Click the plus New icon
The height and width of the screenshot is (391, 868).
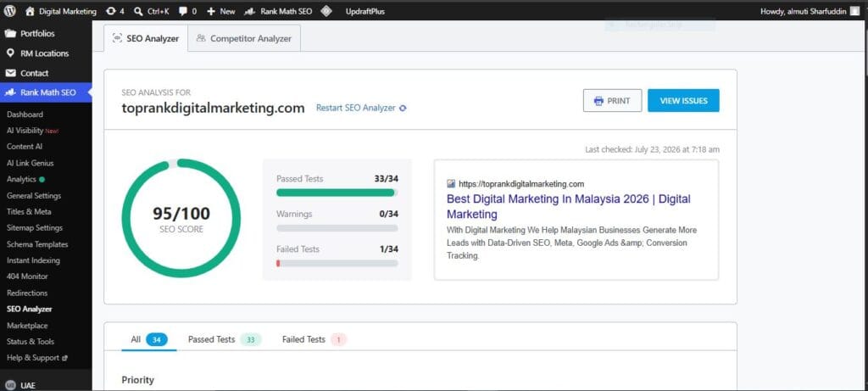point(211,11)
